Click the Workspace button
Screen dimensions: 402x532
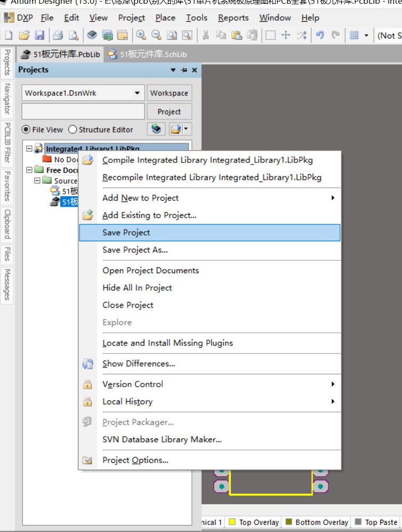click(169, 93)
